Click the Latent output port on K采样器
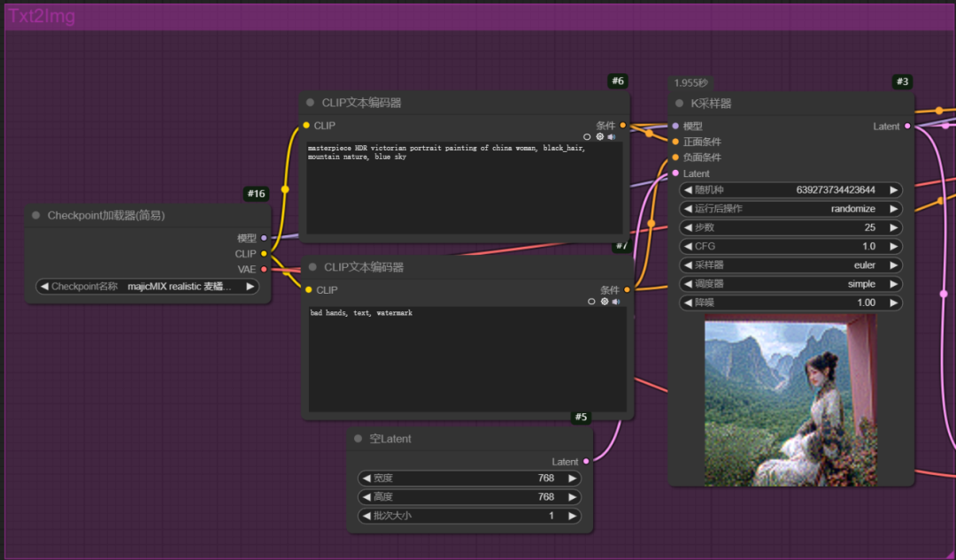The width and height of the screenshot is (956, 560). pos(908,127)
